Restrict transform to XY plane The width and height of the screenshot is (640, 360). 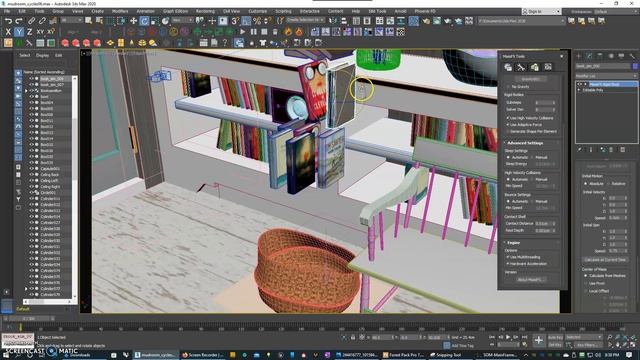pyautogui.click(x=40, y=31)
